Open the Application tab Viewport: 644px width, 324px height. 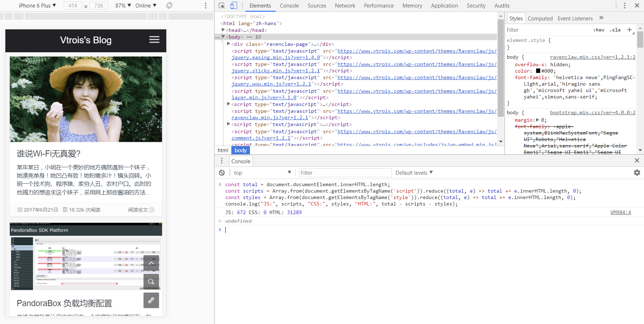(x=444, y=6)
